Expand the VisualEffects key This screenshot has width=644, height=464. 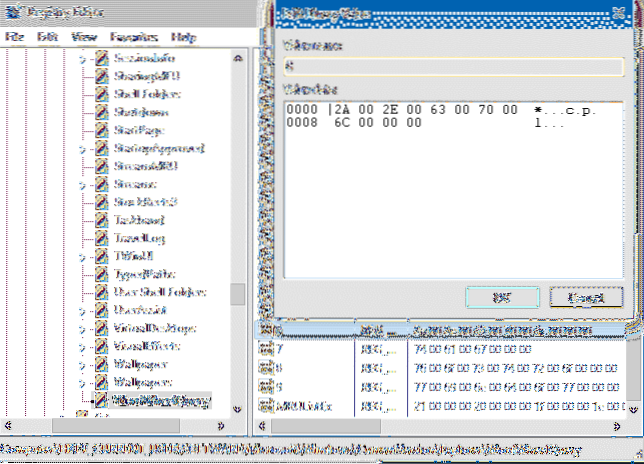coord(83,346)
